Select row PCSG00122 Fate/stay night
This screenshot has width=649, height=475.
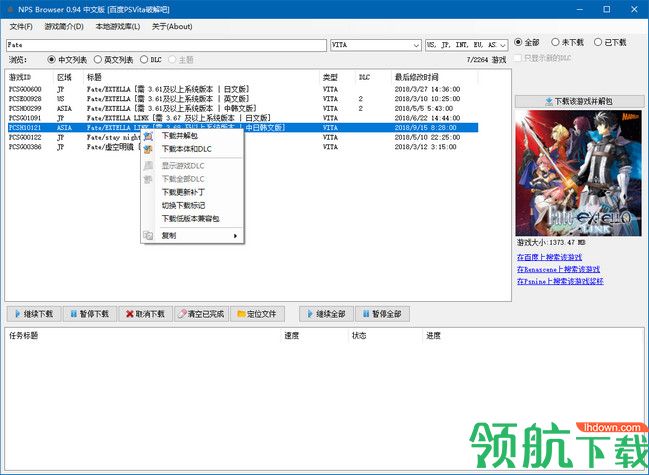243,137
